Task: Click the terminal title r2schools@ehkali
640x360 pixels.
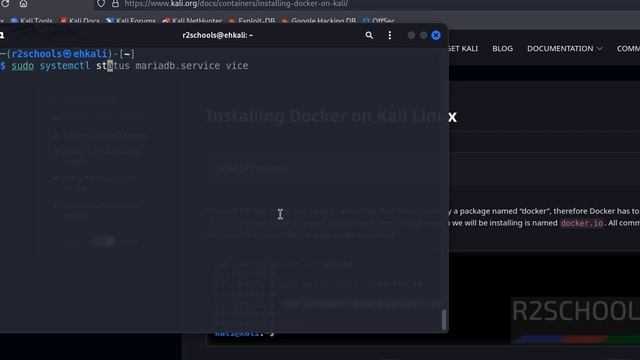Action: 218,36
